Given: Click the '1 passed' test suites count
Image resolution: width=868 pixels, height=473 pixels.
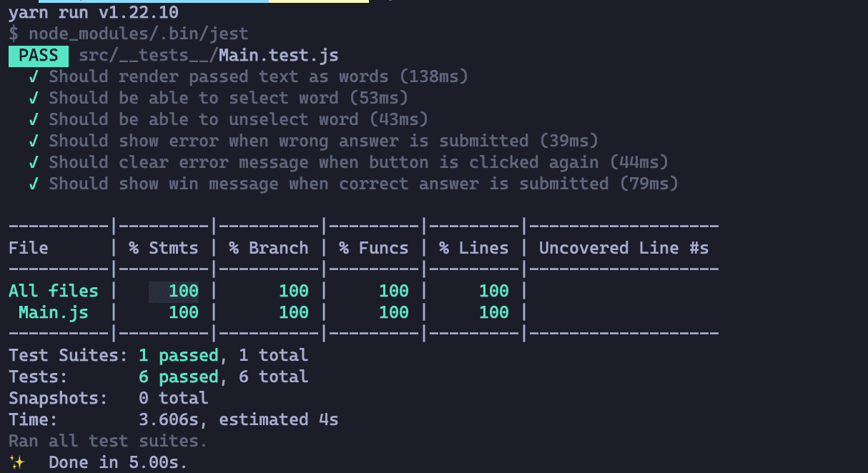Looking at the screenshot, I should (x=179, y=355).
